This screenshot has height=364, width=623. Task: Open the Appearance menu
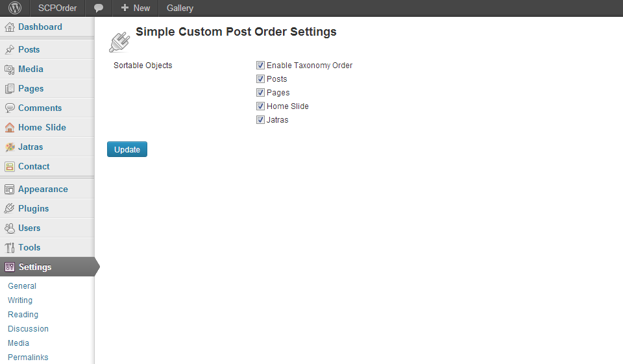point(43,189)
